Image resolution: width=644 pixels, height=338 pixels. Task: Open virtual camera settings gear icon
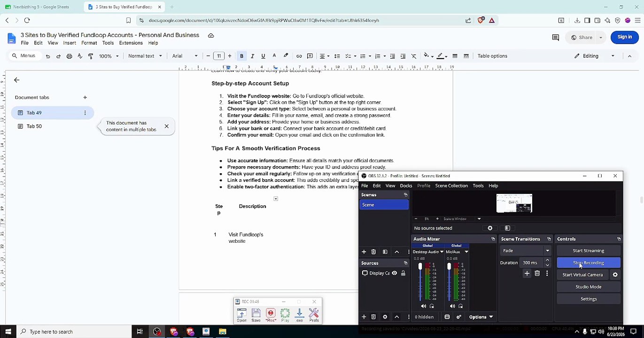coord(615,275)
